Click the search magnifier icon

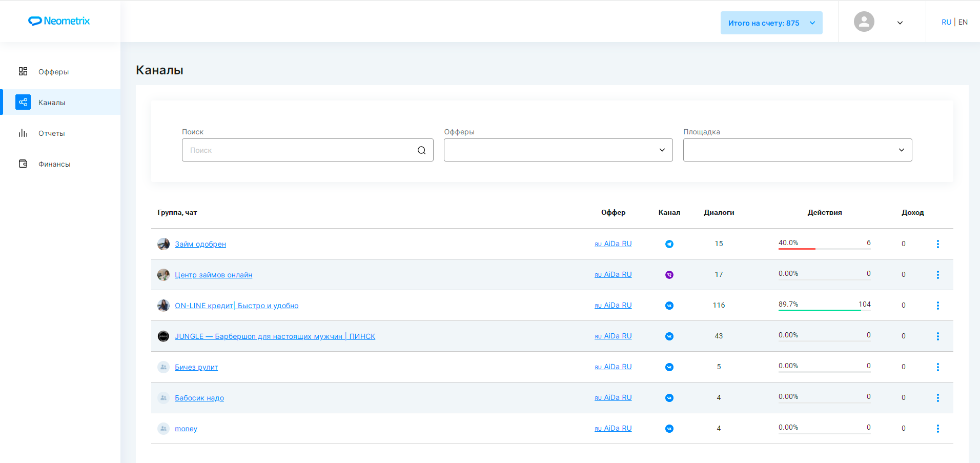pyautogui.click(x=421, y=150)
